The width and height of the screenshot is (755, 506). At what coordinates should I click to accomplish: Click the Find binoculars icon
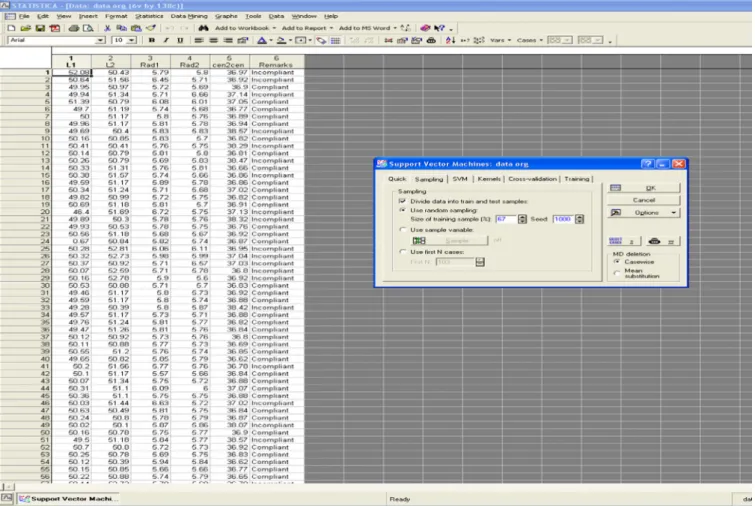pos(203,28)
